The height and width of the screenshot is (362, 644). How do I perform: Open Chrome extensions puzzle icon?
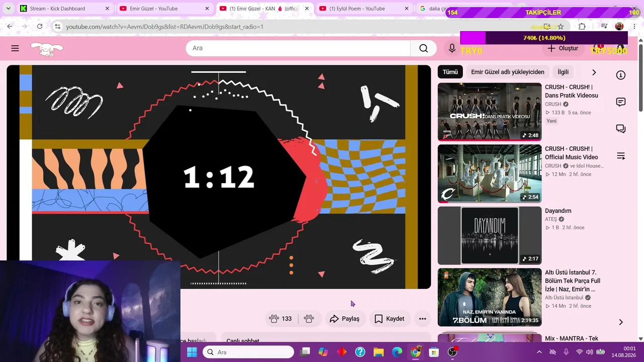coord(582,27)
